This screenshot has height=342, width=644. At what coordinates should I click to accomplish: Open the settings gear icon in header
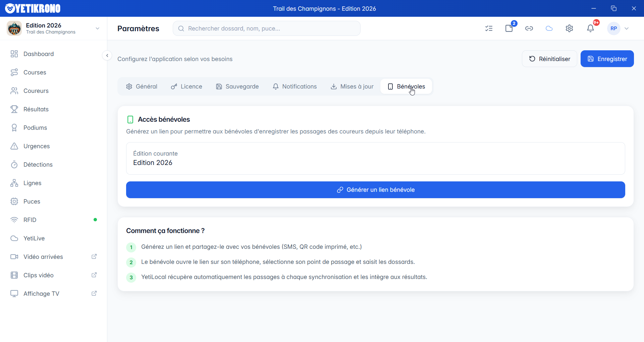click(569, 28)
